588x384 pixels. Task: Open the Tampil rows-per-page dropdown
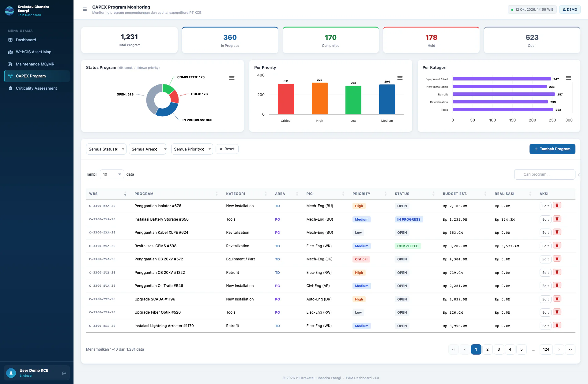pyautogui.click(x=112, y=174)
